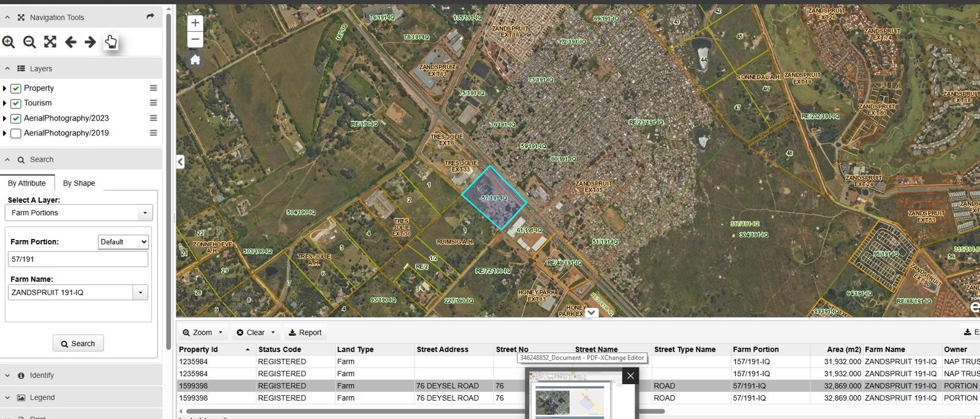Open the Farm Name combo box arrow

pos(140,292)
